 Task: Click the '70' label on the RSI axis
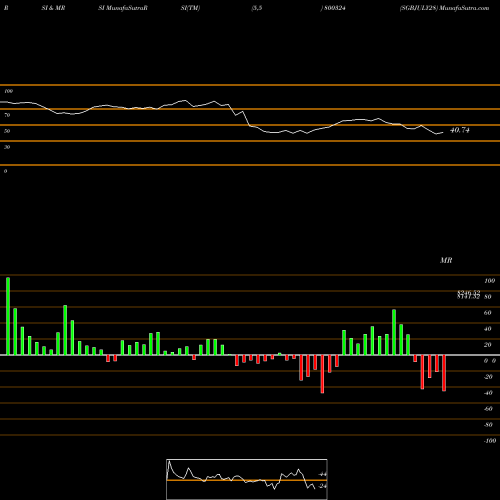coord(7,115)
